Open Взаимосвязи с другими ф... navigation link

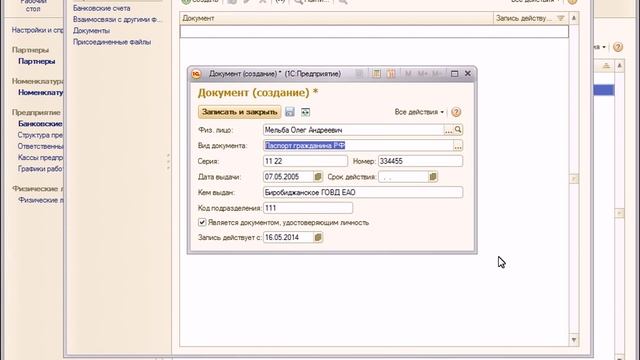coord(117,19)
